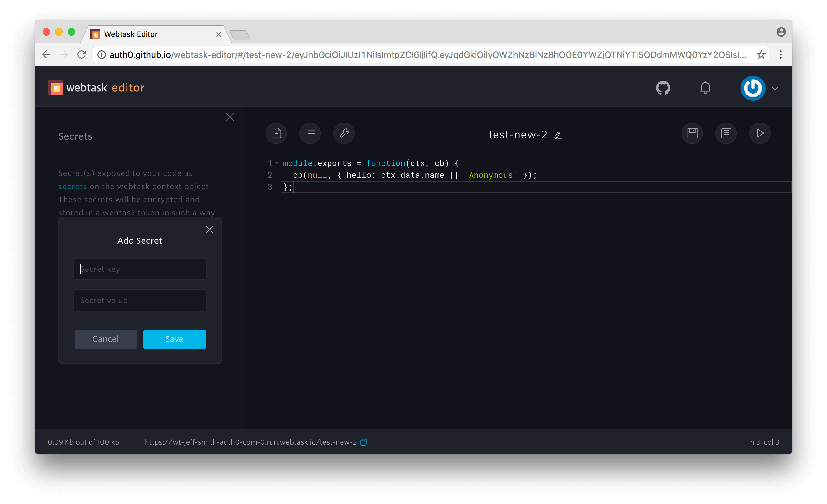Expand the user account dropdown chevron
Screen dimensions: 827x504
point(775,89)
